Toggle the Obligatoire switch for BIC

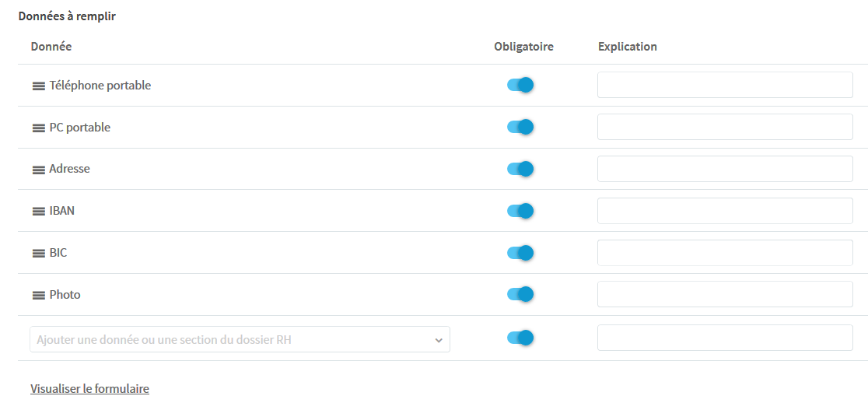coord(520,253)
